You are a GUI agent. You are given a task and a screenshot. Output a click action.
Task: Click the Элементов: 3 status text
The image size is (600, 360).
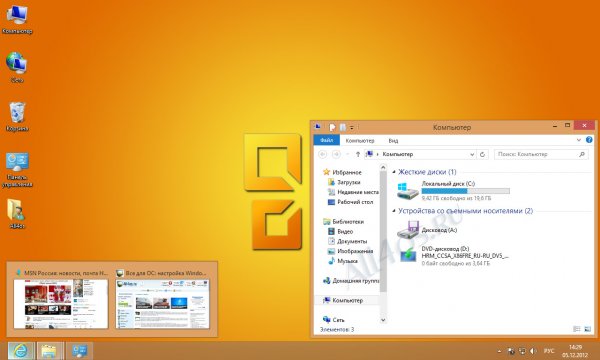coord(337,329)
